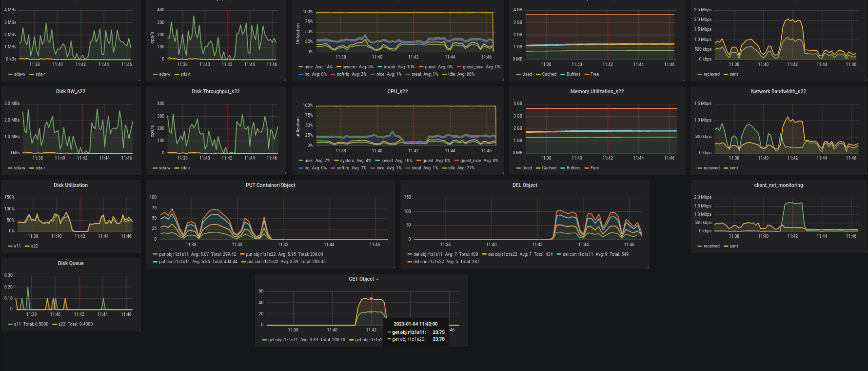
Task: Click Free series color marker in Memory Utilization_s22 legend
Action: click(x=587, y=168)
